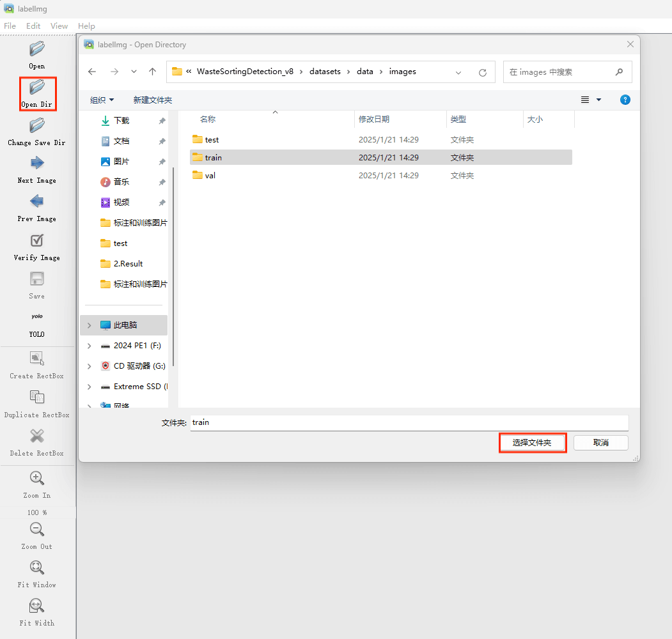
Task: Switch annotation format via YOLO icon
Action: point(37,317)
